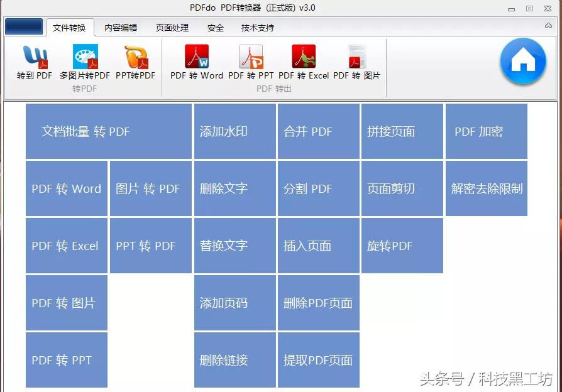Image resolution: width=562 pixels, height=392 pixels.
Task: Click the red PDF icon above PDF转Word
Action: pos(197,53)
